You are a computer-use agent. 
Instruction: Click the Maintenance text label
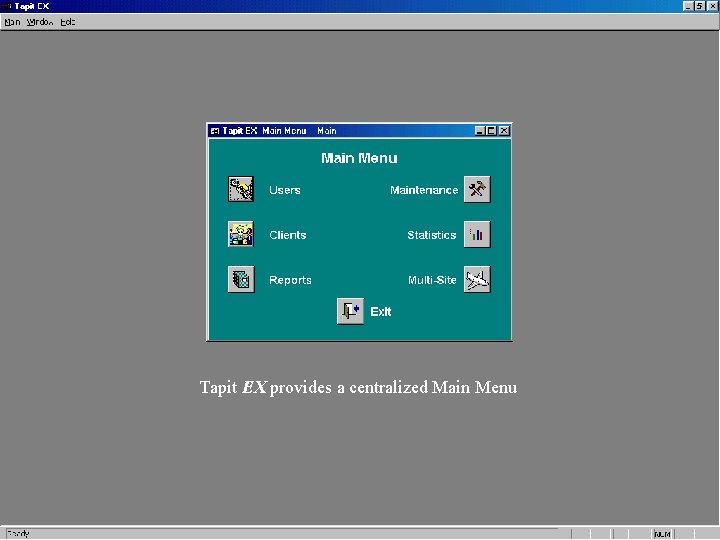424,190
